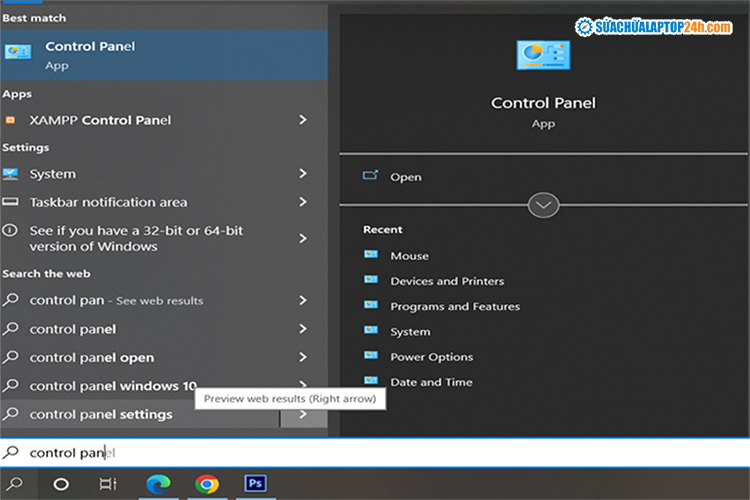Click the Open action icon
This screenshot has height=500, width=750.
tap(370, 176)
